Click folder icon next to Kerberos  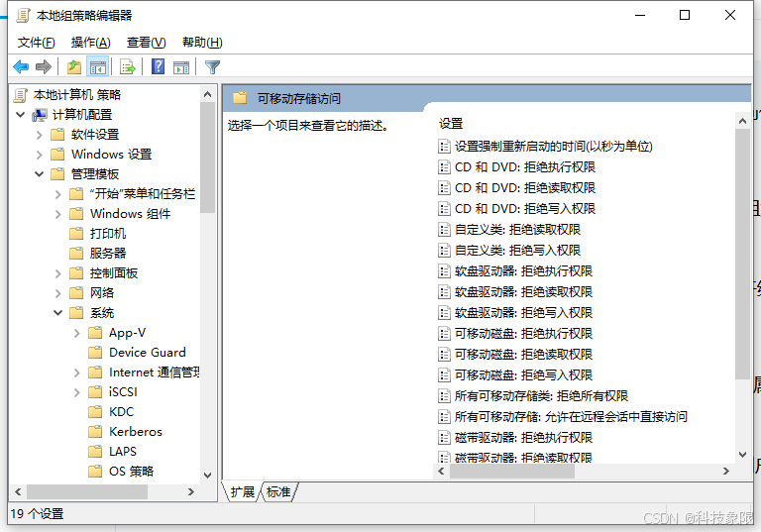(95, 432)
